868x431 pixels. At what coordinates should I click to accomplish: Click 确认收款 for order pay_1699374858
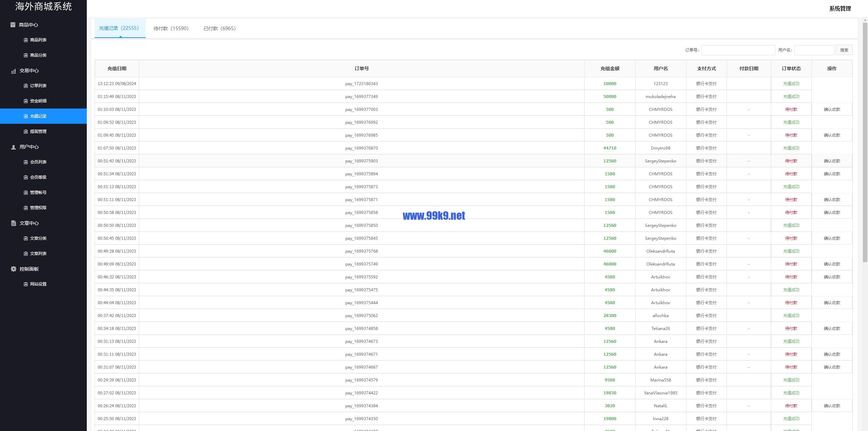(832, 329)
